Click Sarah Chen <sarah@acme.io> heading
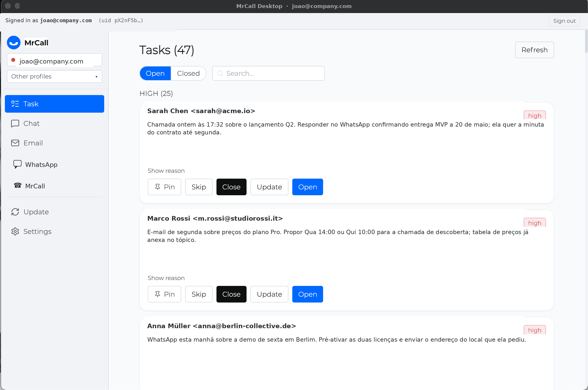588x390 pixels. (201, 111)
